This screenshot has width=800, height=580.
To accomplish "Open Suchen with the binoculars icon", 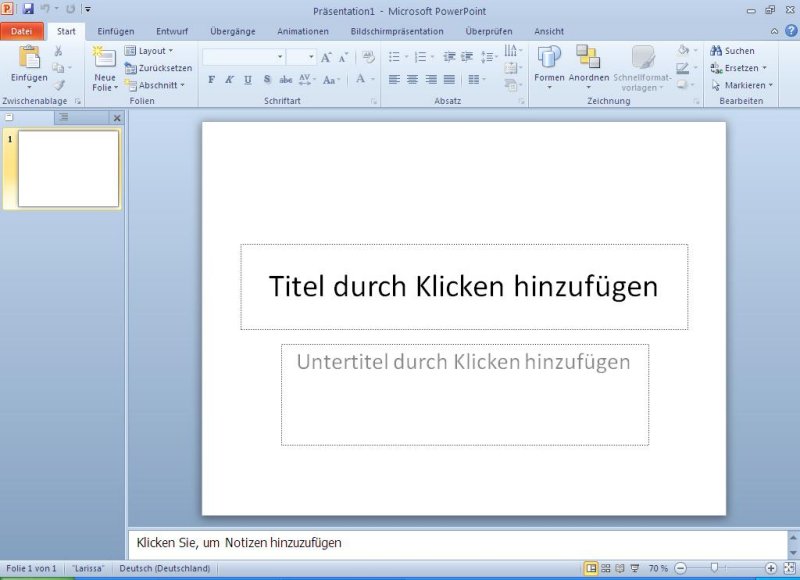I will coord(732,51).
